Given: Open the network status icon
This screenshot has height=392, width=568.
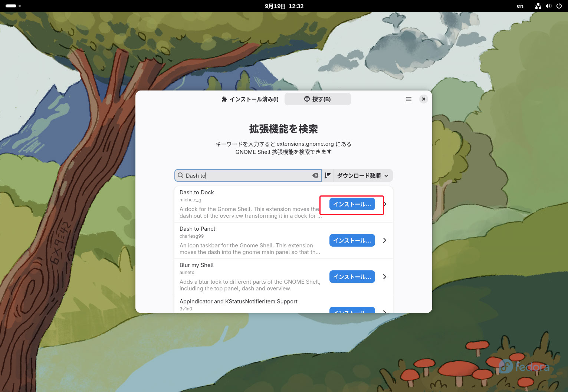Looking at the screenshot, I should (538, 6).
